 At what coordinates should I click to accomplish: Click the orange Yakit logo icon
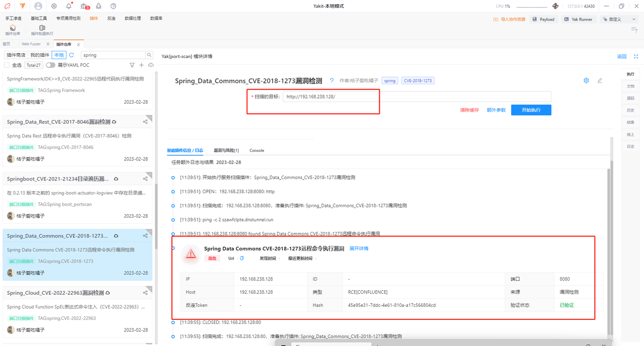point(23,6)
